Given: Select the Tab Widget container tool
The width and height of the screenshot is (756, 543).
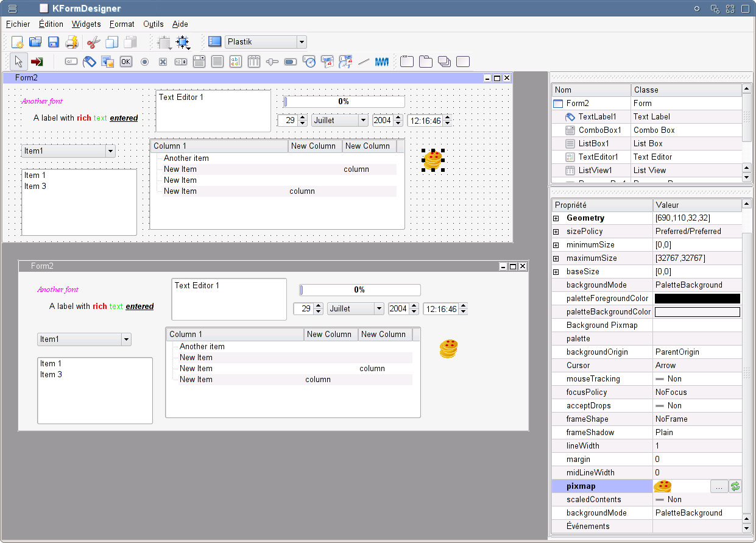Looking at the screenshot, I should [426, 62].
